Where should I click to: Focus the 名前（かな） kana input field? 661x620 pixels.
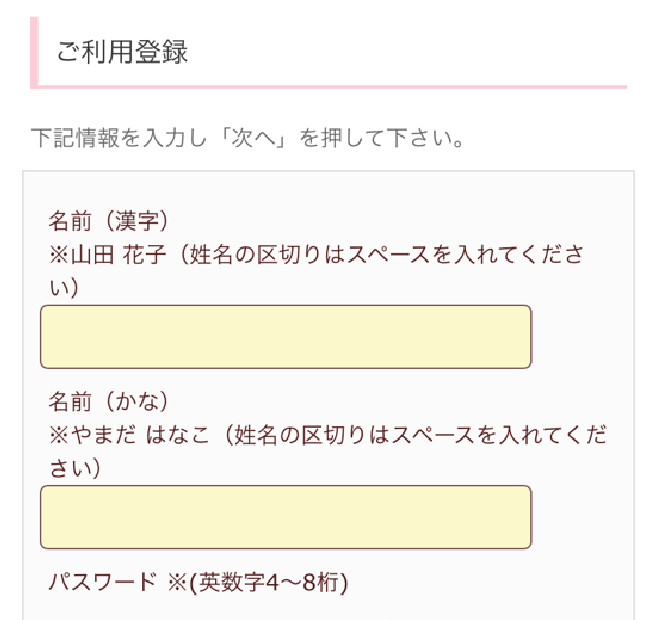tap(285, 517)
